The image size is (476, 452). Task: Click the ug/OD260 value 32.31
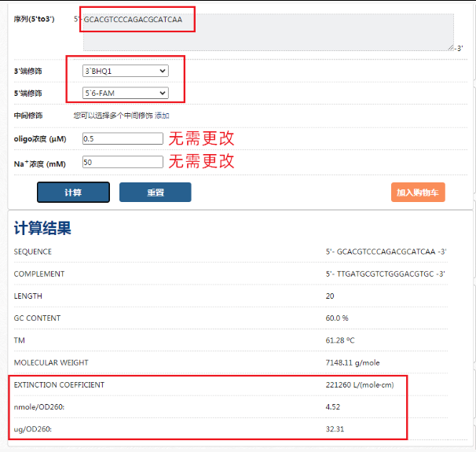(x=335, y=429)
